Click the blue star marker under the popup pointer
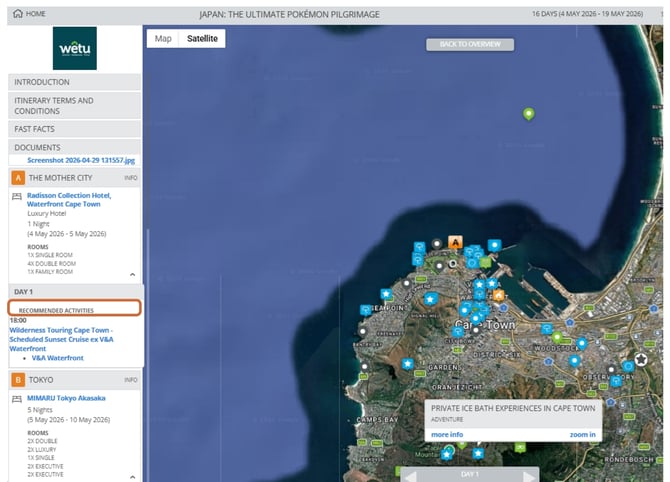Screen dimensions: 670x482 [478, 453]
